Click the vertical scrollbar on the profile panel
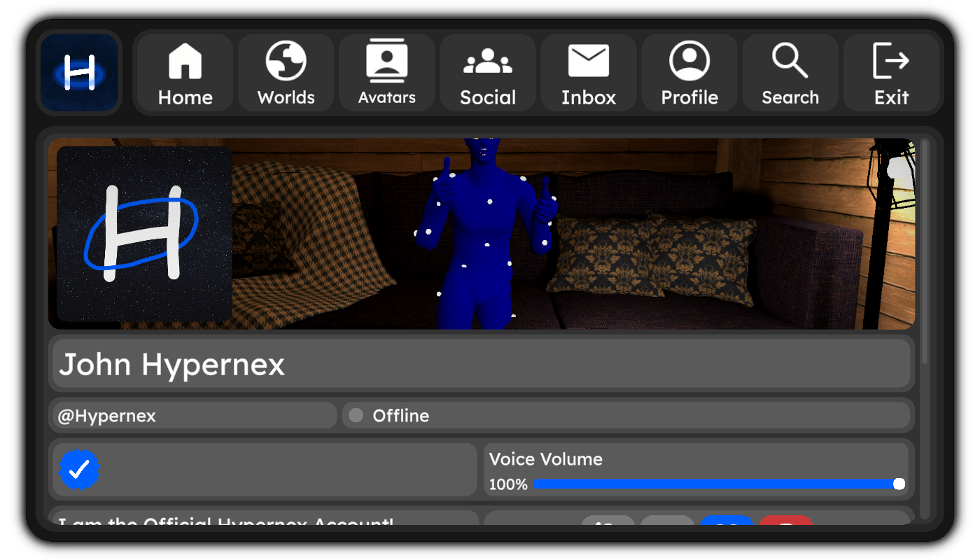 (925, 252)
